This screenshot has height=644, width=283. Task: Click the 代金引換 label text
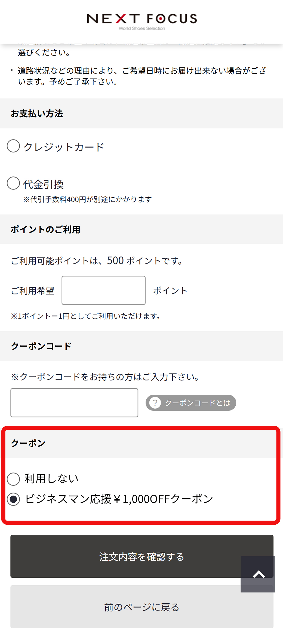coord(44,184)
